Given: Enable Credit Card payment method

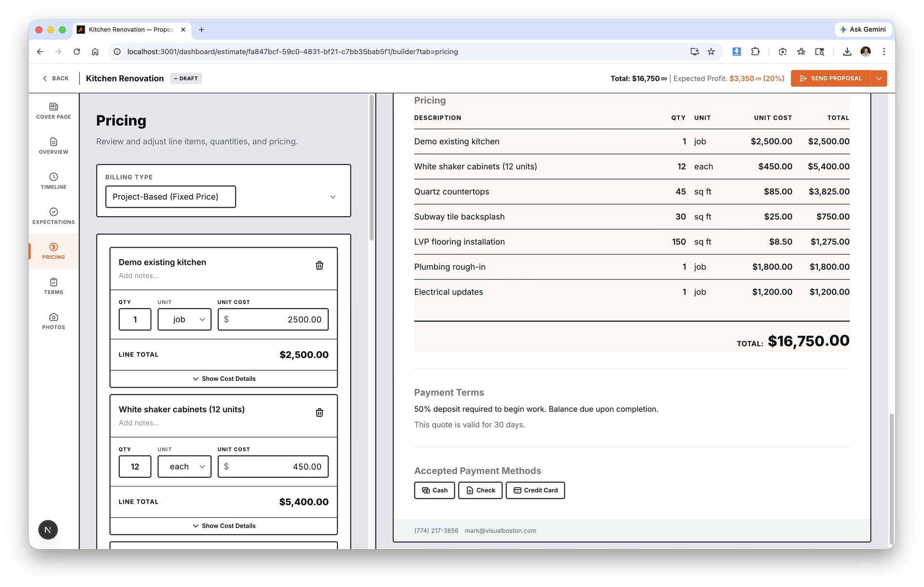Looking at the screenshot, I should point(535,490).
